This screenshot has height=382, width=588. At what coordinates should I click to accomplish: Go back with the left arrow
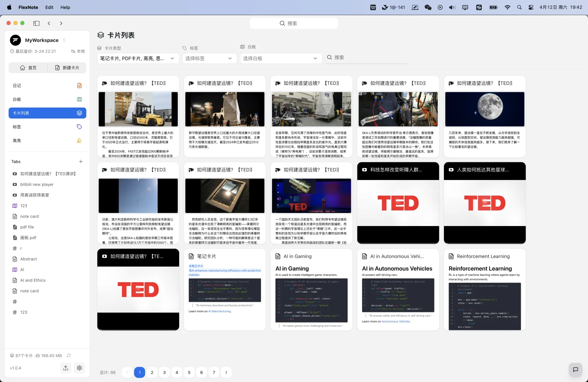coord(49,23)
